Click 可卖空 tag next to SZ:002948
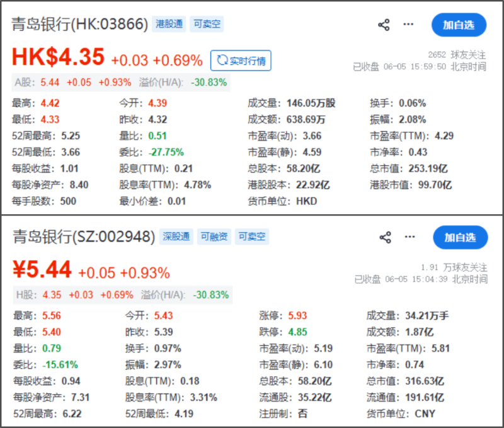The height and width of the screenshot is (428, 504). point(251,236)
